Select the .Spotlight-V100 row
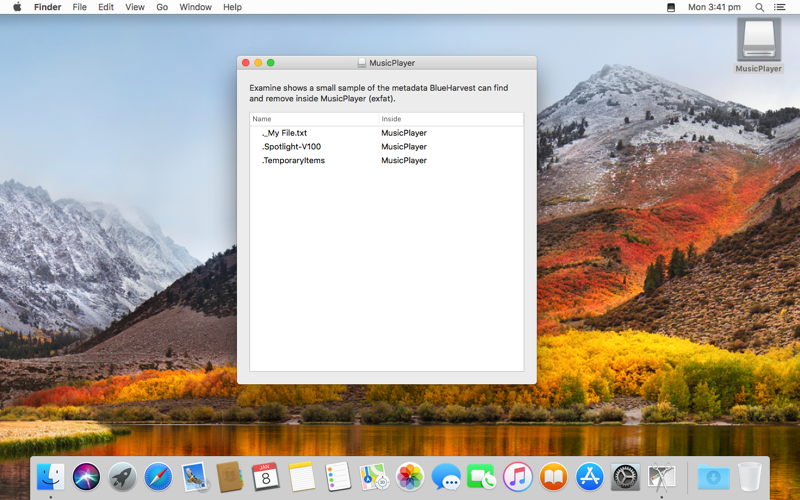Viewport: 800px width, 500px height. pyautogui.click(x=387, y=146)
